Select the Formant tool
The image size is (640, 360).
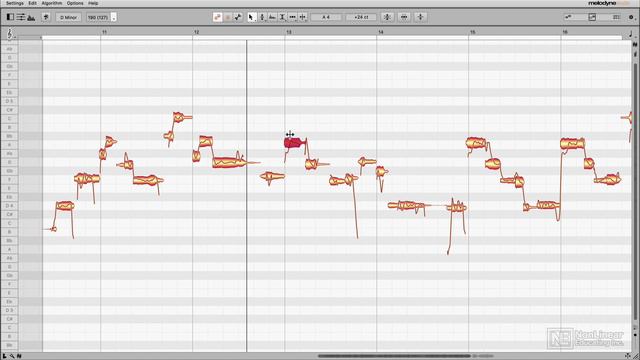(272, 17)
